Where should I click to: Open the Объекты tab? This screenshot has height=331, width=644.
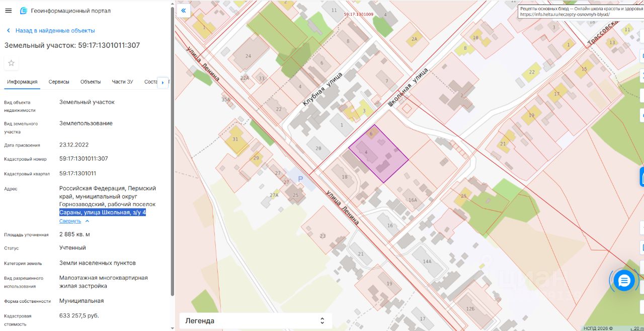91,82
